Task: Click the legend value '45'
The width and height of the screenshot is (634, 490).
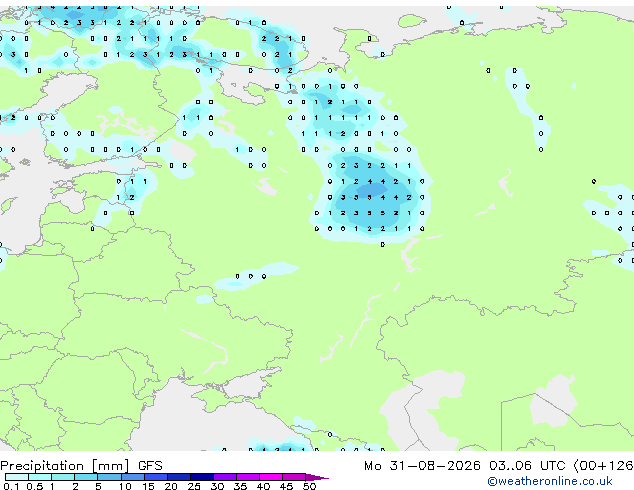Action: click(x=286, y=486)
